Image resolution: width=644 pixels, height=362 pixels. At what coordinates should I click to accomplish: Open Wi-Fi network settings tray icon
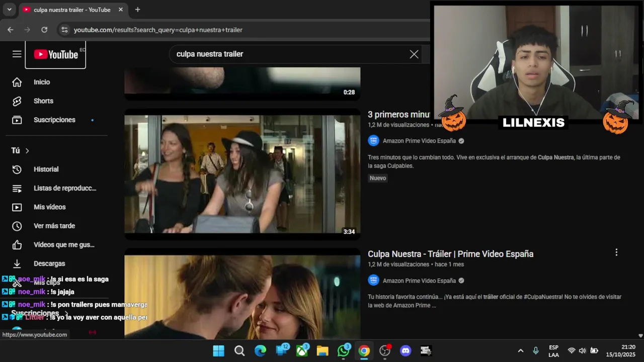pyautogui.click(x=572, y=350)
